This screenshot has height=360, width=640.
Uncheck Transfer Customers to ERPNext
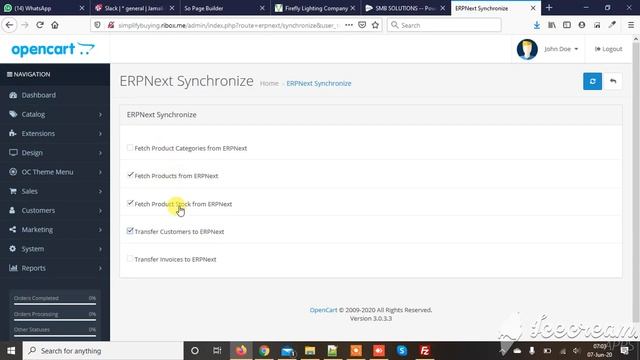pos(130,231)
